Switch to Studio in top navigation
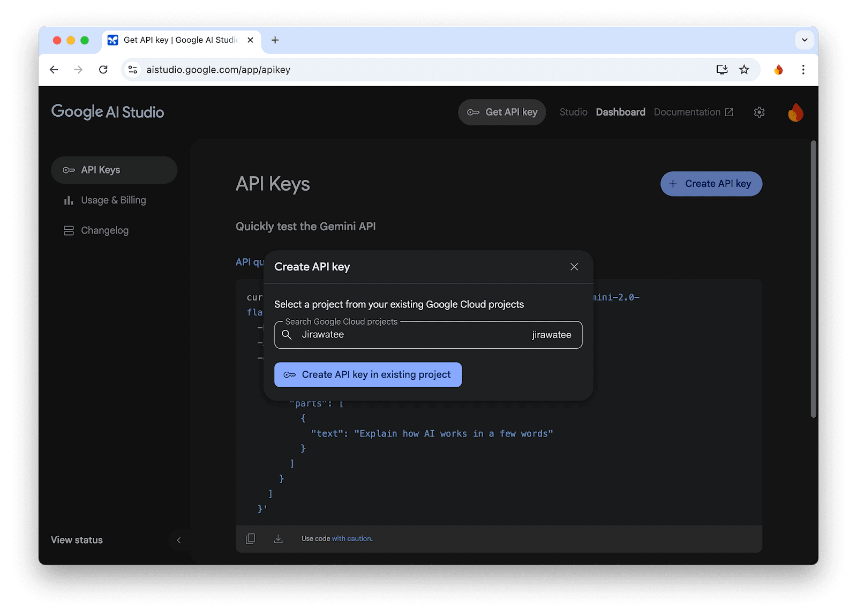Image resolution: width=857 pixels, height=616 pixels. click(x=573, y=112)
